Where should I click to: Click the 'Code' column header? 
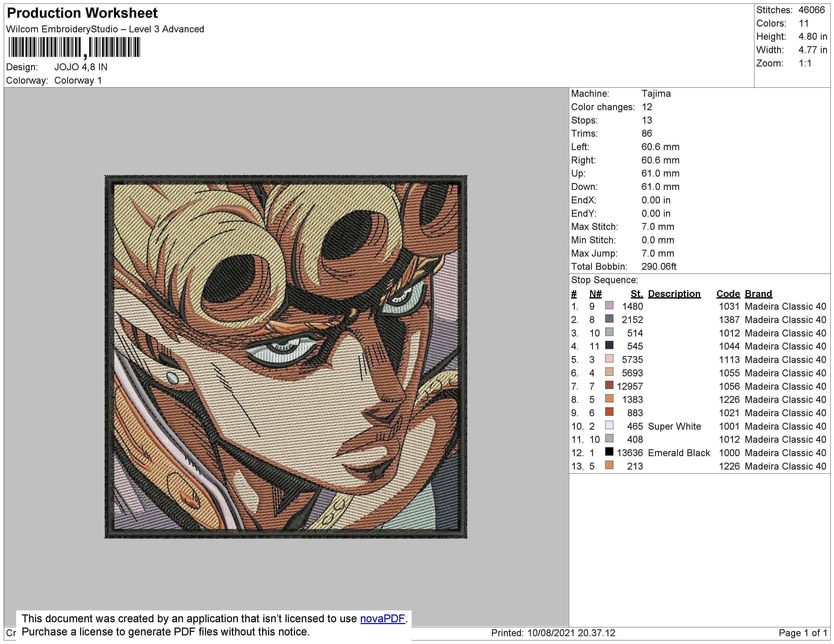click(x=728, y=294)
